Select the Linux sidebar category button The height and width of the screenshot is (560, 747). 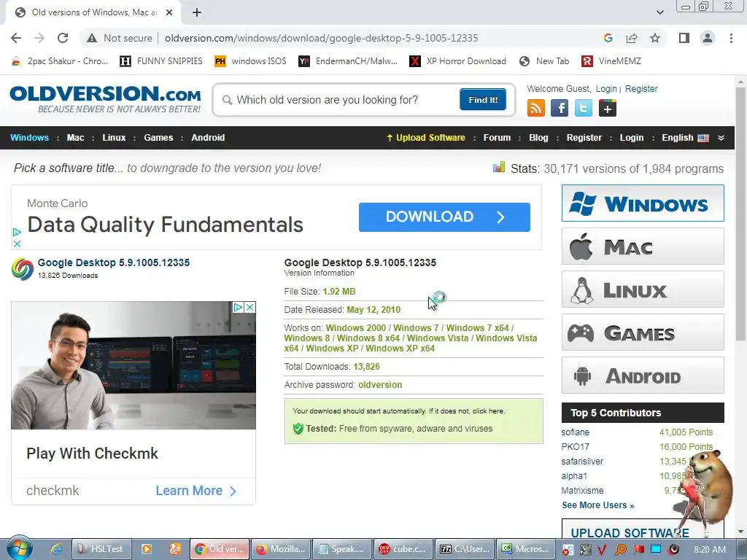tap(643, 289)
